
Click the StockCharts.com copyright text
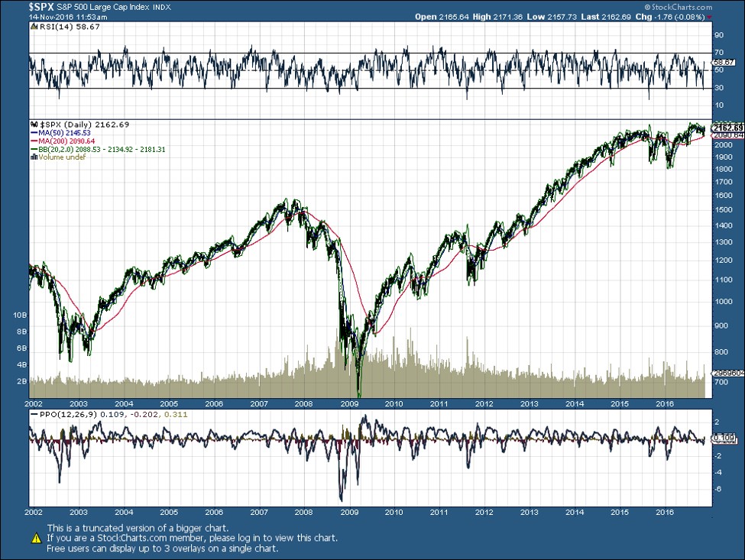tap(678, 7)
